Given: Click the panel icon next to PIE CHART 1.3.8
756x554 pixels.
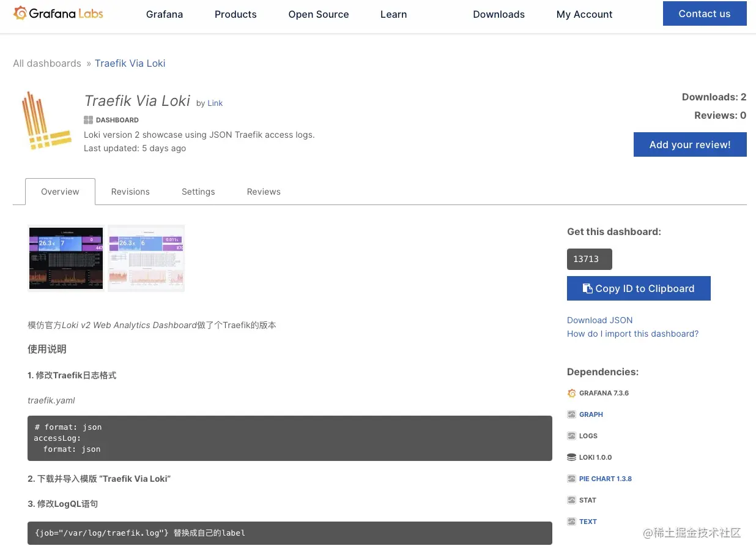Looking at the screenshot, I should click(571, 479).
